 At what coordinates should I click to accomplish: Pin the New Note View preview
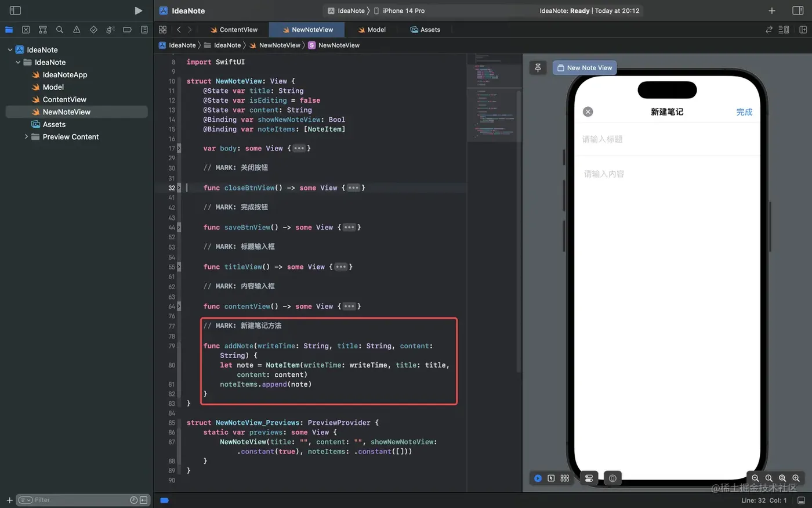pos(538,68)
